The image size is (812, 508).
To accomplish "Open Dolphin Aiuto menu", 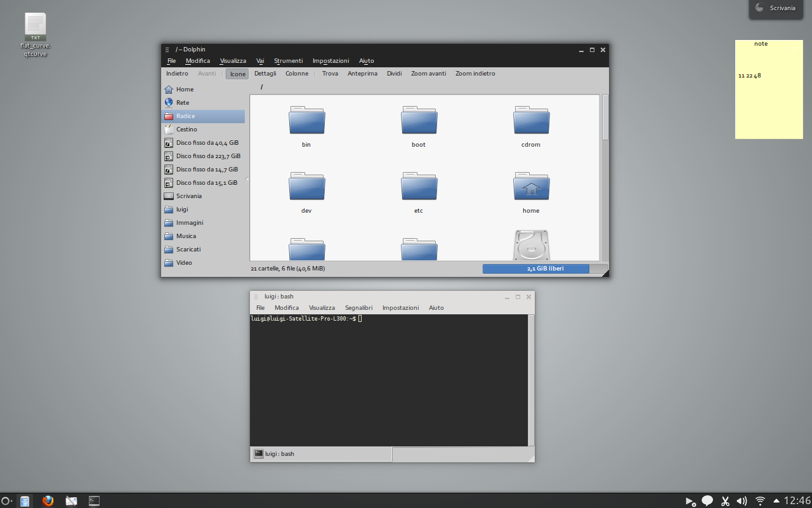I will (367, 61).
